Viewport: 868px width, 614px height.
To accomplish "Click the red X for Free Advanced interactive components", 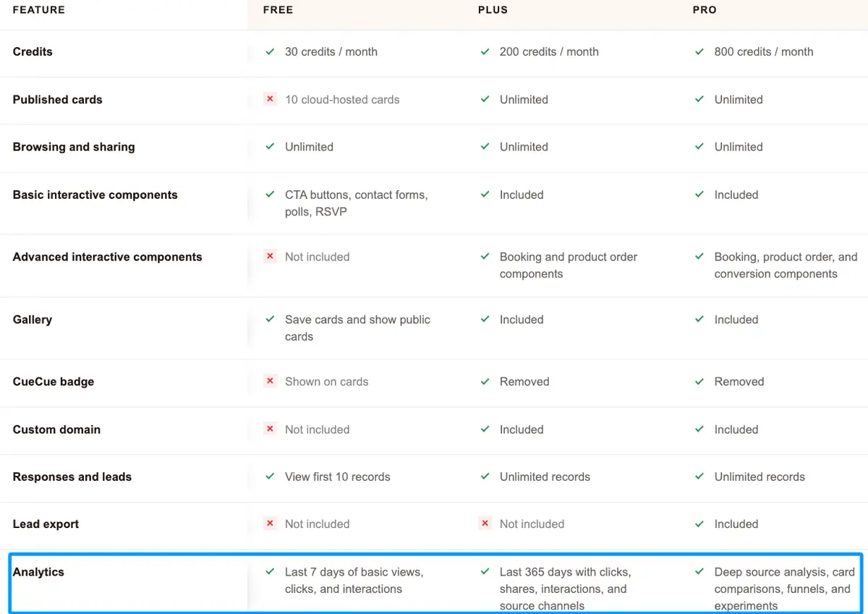I will coord(270,257).
